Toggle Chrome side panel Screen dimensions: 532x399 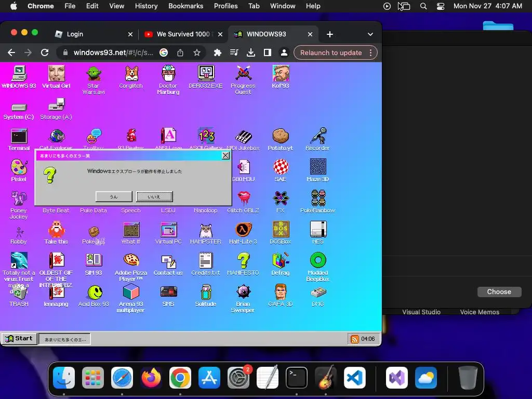coord(268,52)
